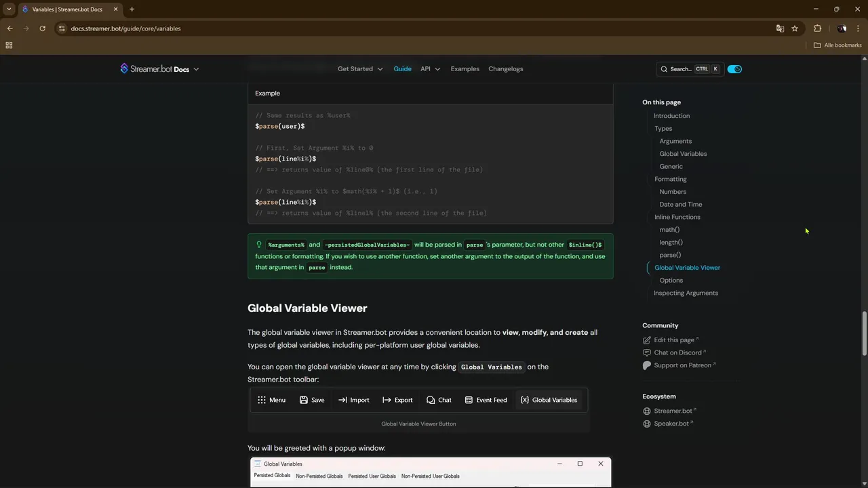Screen dimensions: 868x488
Task: Click the Patreon icon
Action: [647, 365]
